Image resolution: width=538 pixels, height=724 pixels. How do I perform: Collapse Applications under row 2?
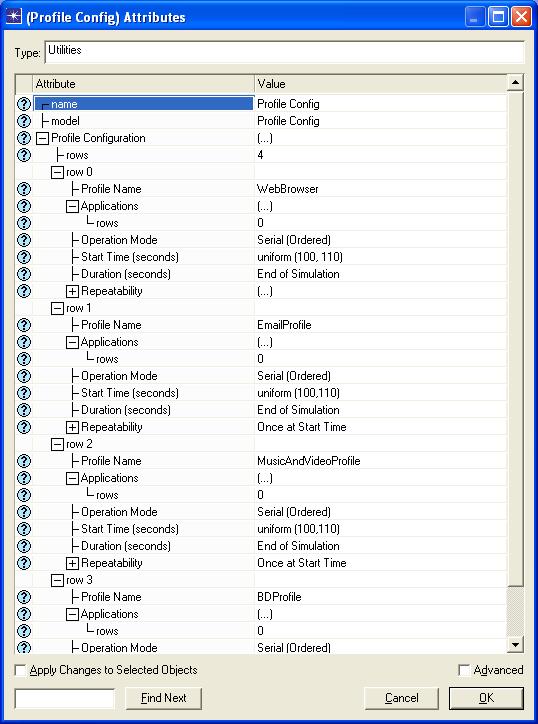(x=72, y=478)
